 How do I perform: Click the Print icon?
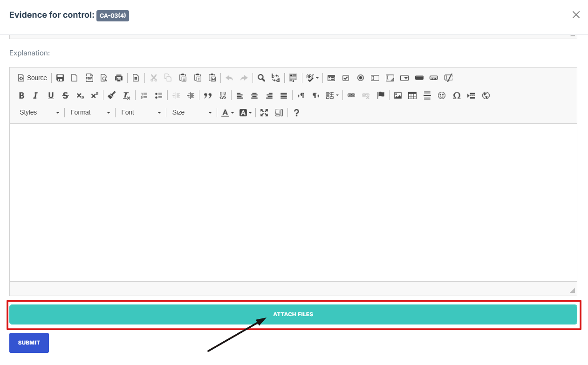click(119, 78)
